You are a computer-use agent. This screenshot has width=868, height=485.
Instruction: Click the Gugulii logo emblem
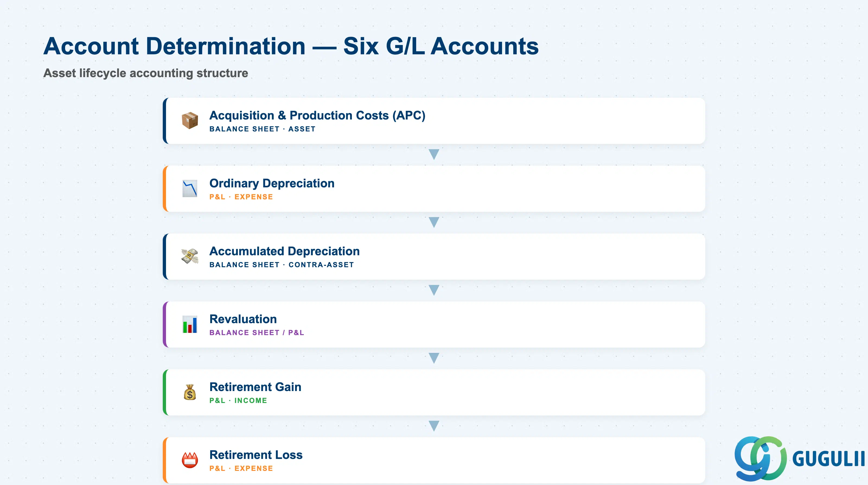[x=760, y=459]
